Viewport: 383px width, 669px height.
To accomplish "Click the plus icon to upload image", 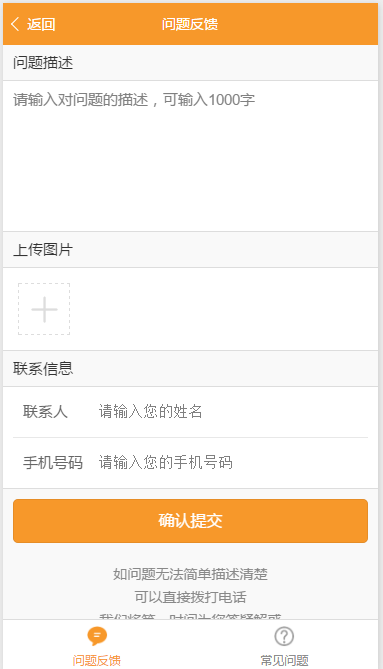I will (x=44, y=309).
